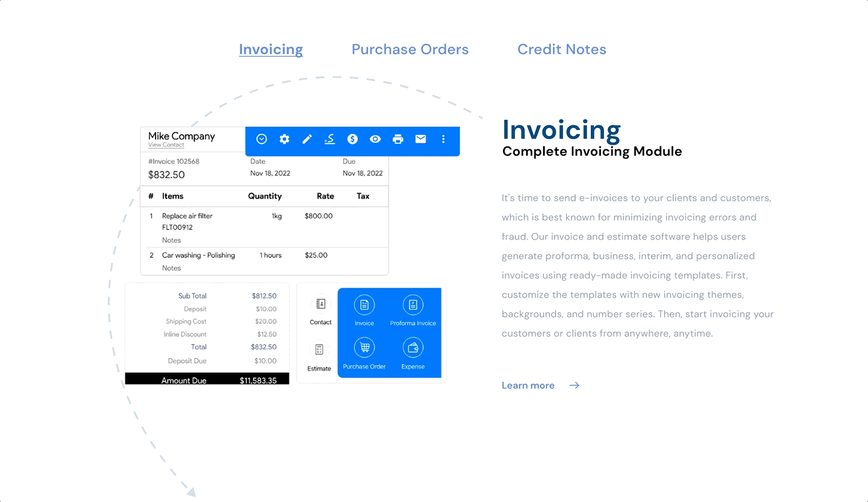The image size is (868, 502).
Task: Select the edit pencil icon on the toolbar
Action: (x=307, y=139)
